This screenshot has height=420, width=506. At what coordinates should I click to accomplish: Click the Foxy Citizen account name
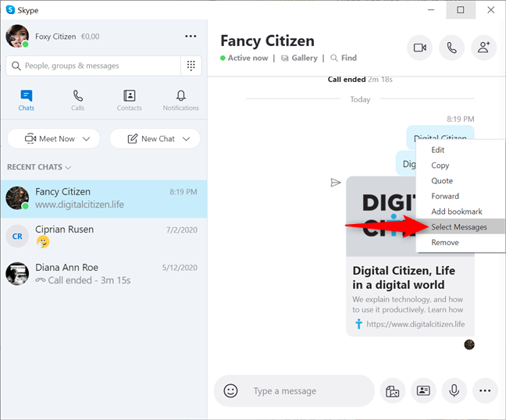tap(55, 37)
